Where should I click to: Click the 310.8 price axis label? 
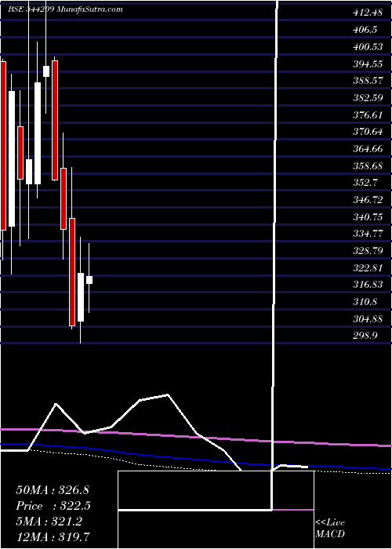point(365,302)
